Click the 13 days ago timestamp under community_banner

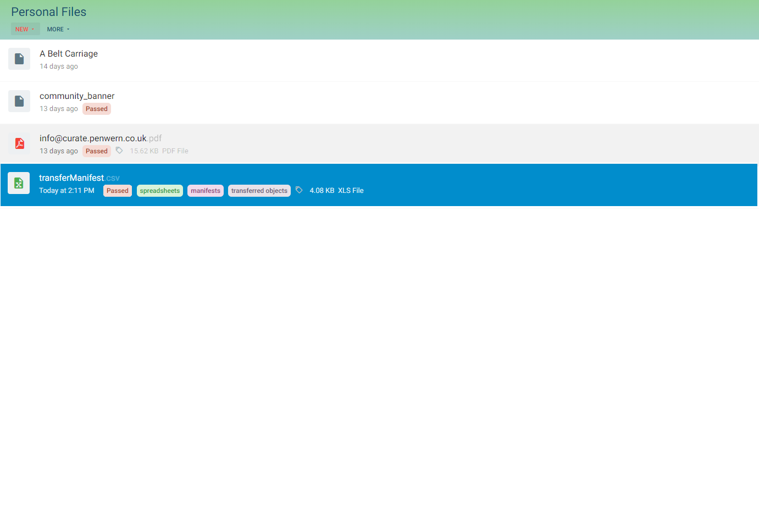point(59,109)
